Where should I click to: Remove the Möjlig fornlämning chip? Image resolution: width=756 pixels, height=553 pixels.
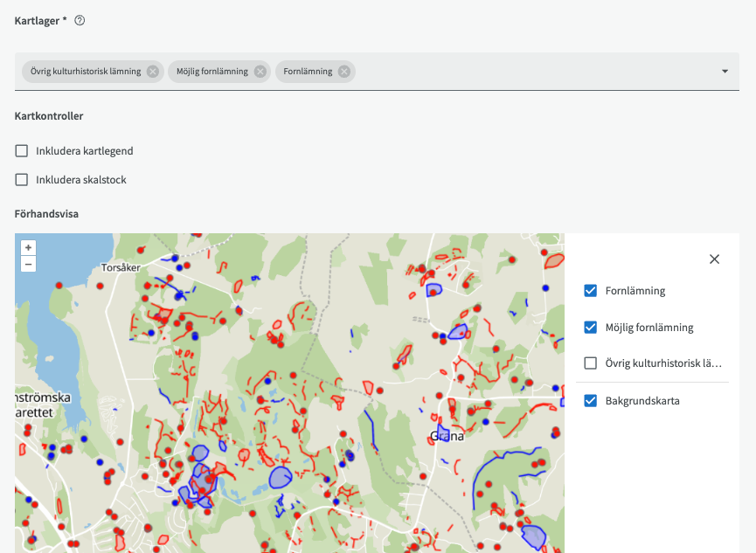[x=260, y=72]
